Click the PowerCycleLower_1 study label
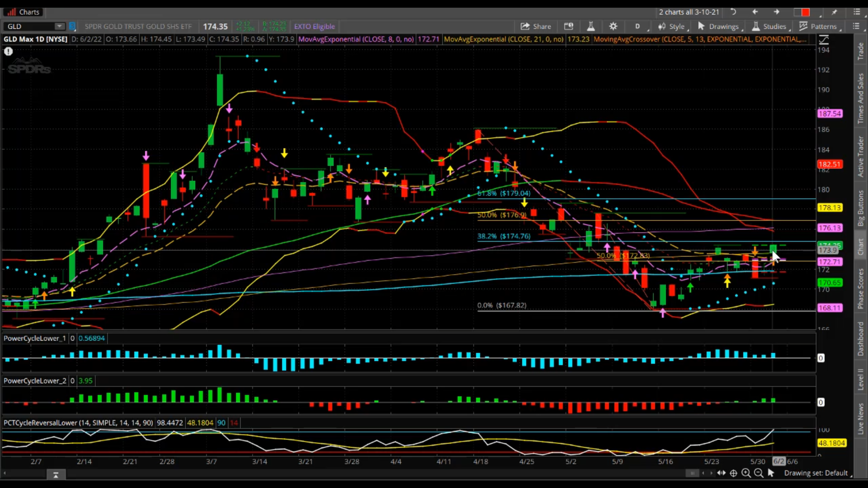This screenshot has width=868, height=488. [34, 338]
